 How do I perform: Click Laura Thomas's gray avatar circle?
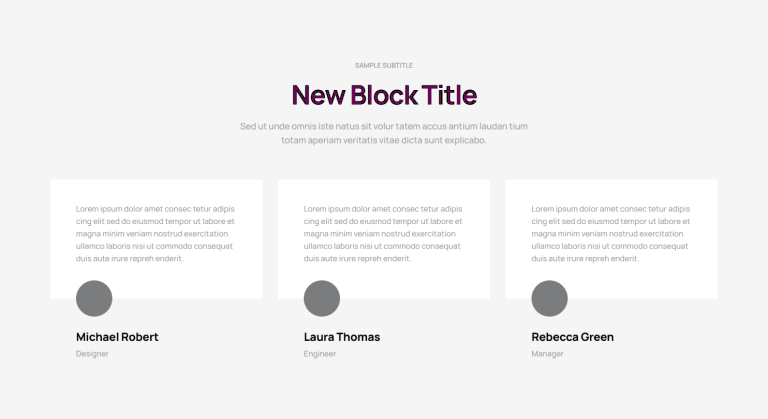point(322,298)
